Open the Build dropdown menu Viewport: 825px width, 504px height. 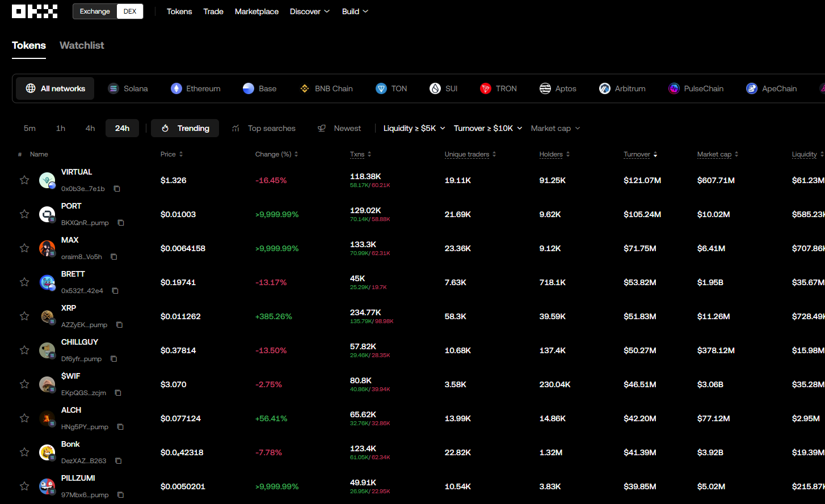355,11
